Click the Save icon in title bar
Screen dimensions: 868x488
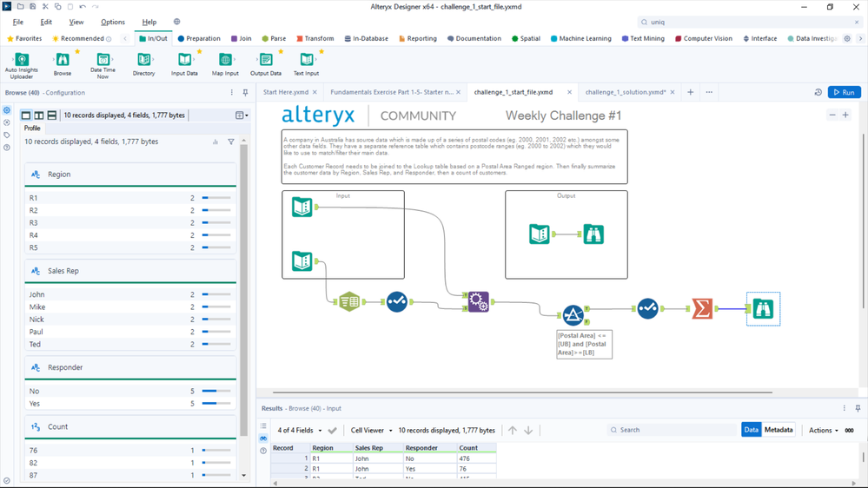point(33,7)
